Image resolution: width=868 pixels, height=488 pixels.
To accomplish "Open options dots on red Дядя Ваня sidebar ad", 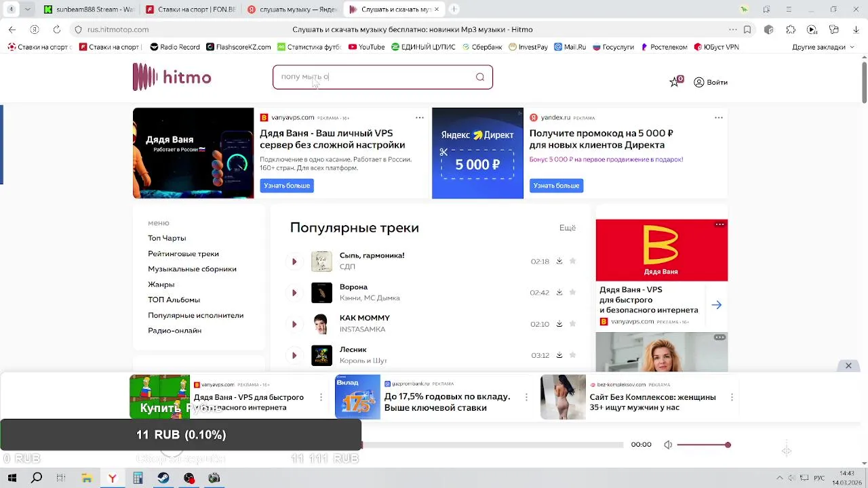I will [x=720, y=224].
